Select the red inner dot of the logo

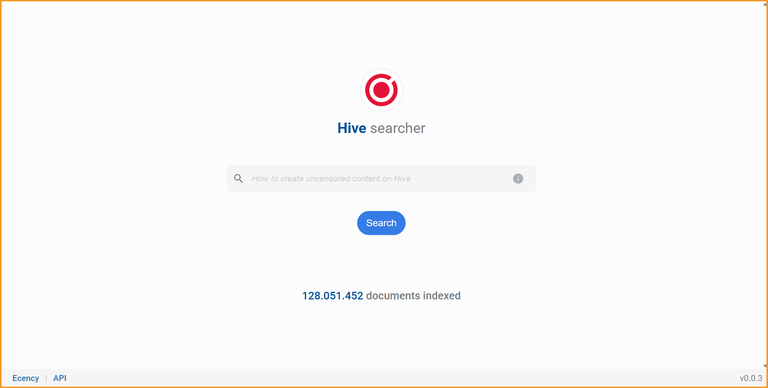coord(381,90)
